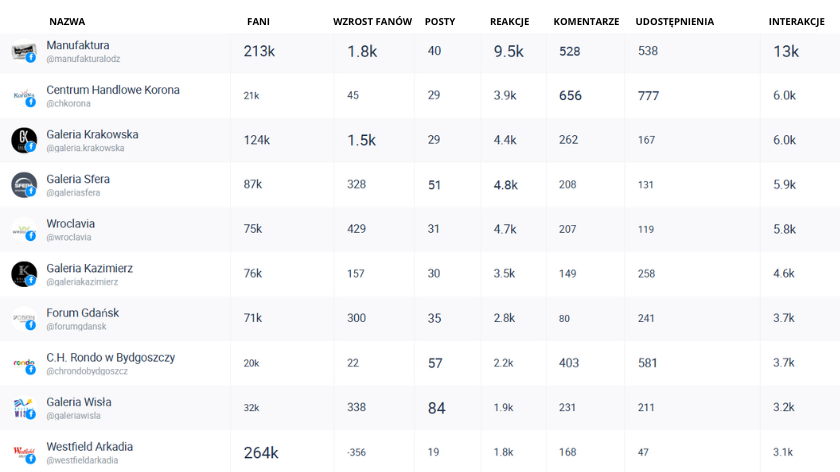This screenshot has height=472, width=840.
Task: Click the NAZWA column header
Action: pos(67,21)
